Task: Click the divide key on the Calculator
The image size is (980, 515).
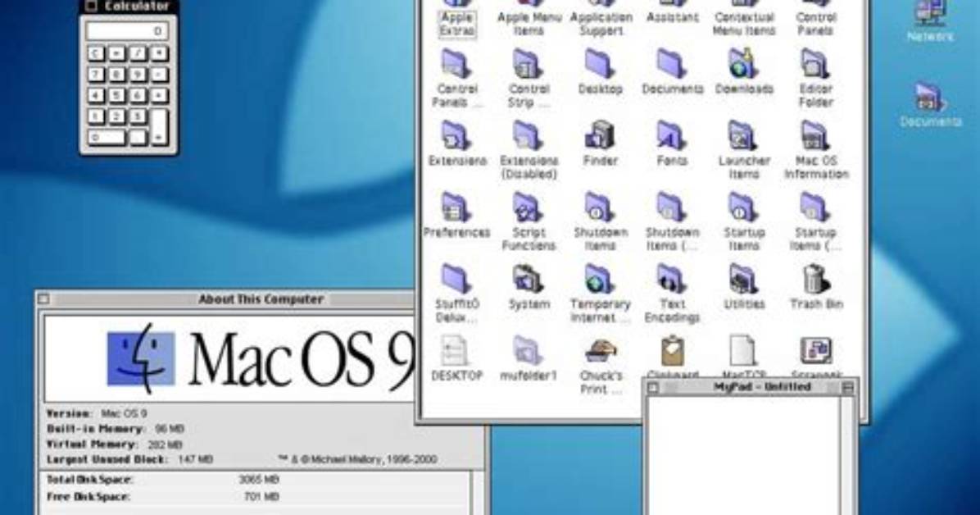Action: (137, 54)
